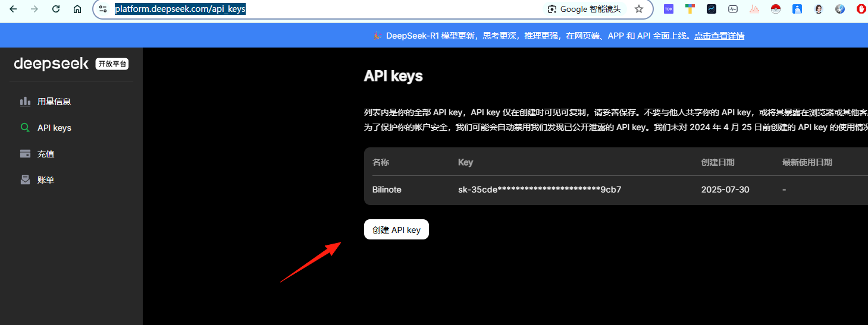Bookmark page with star icon
The image size is (868, 325).
(639, 9)
